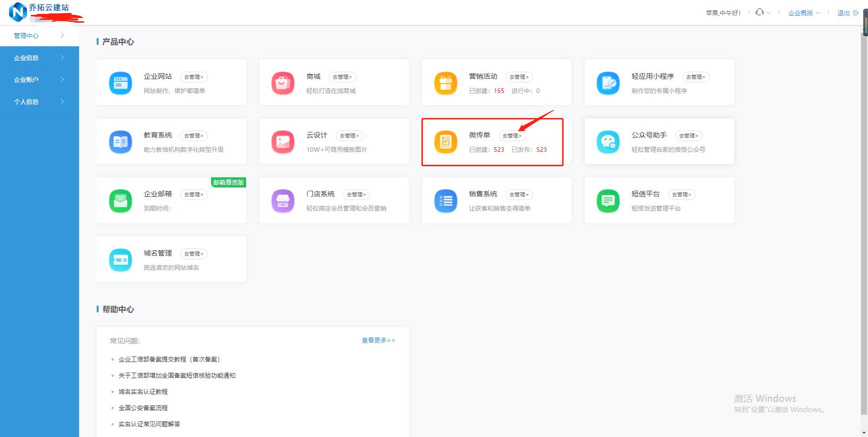Screen dimensions: 868x437
Task: Click the 教育系统 book icon
Action: [120, 142]
